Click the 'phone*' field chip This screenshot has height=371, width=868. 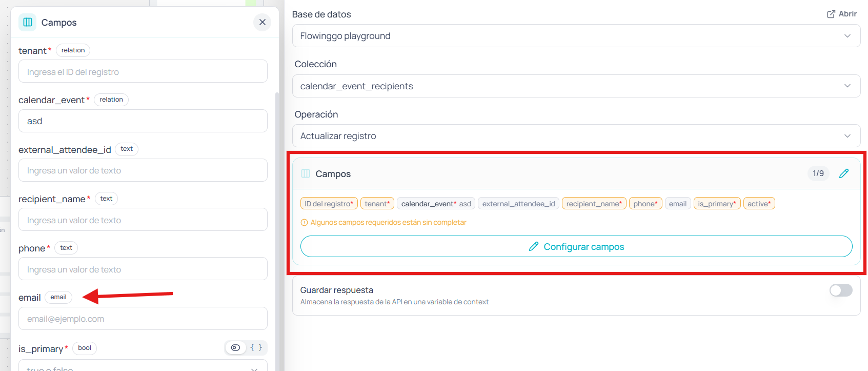click(645, 204)
